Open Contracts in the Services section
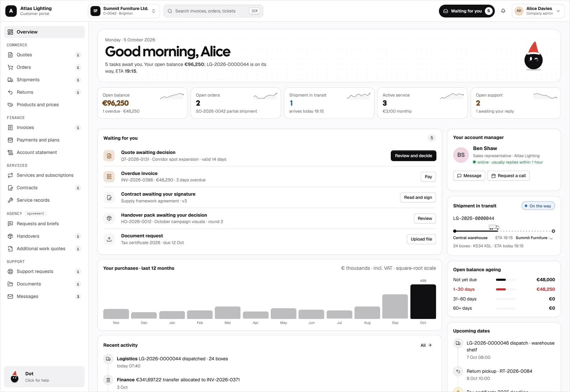Image resolution: width=570 pixels, height=392 pixels. pos(45,188)
